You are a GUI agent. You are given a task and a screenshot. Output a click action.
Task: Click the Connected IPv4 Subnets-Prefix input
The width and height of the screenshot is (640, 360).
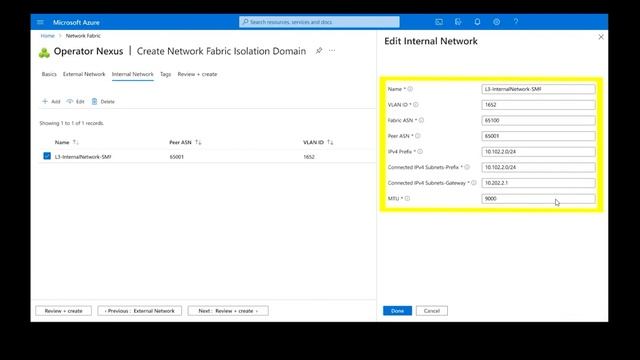[538, 167]
